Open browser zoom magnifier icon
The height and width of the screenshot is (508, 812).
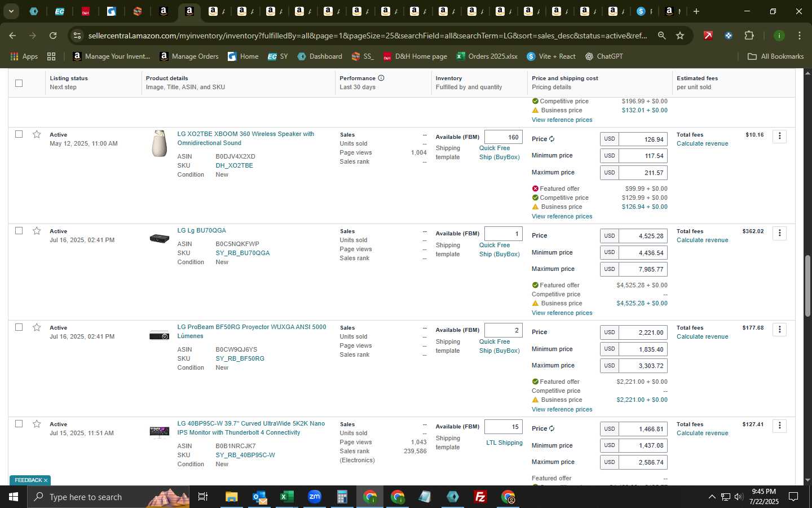pos(661,36)
